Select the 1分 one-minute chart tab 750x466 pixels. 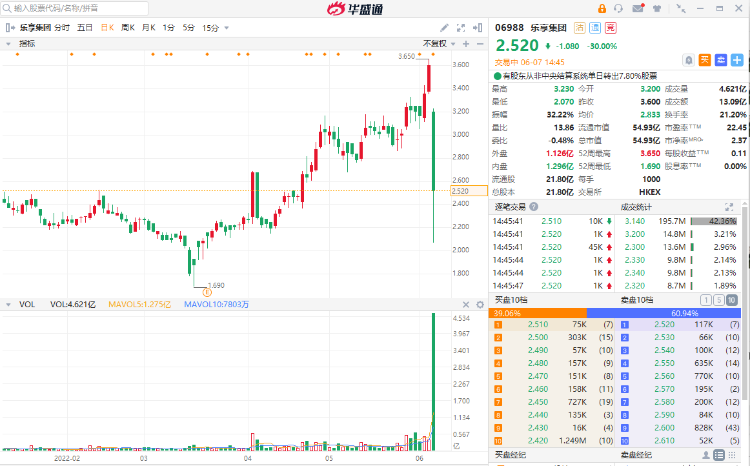168,28
